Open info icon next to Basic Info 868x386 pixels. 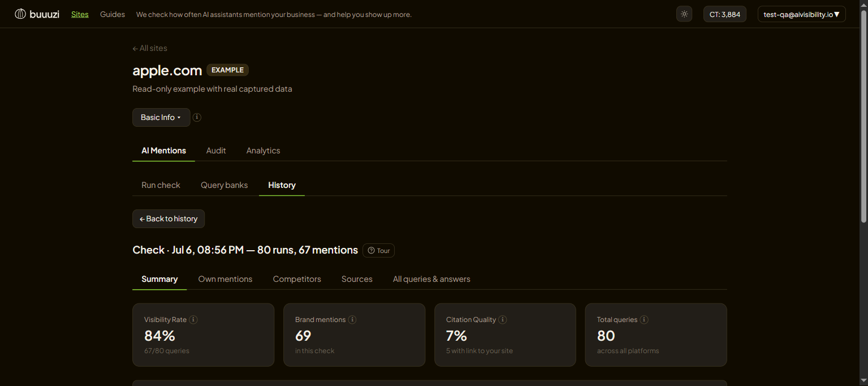point(197,117)
